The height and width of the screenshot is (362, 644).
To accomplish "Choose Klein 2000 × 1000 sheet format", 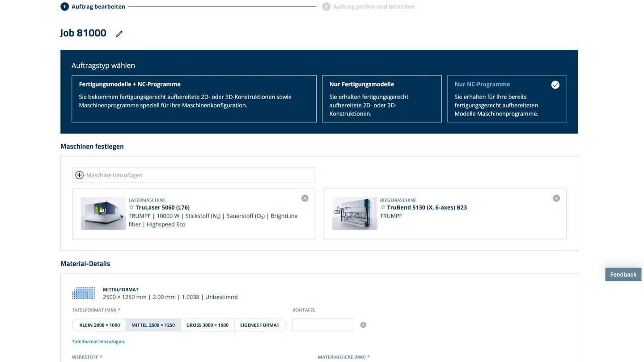I will (x=99, y=325).
